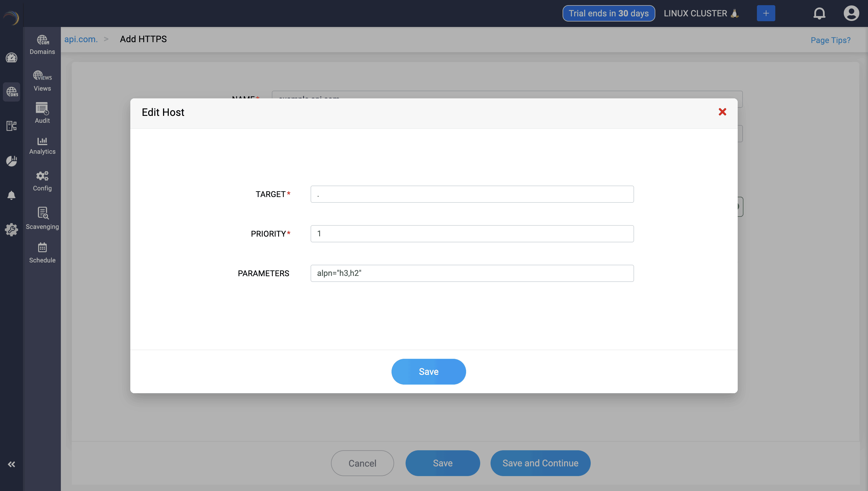Open the Views sidebar icon
Image resolution: width=868 pixels, height=491 pixels.
pyautogui.click(x=42, y=81)
